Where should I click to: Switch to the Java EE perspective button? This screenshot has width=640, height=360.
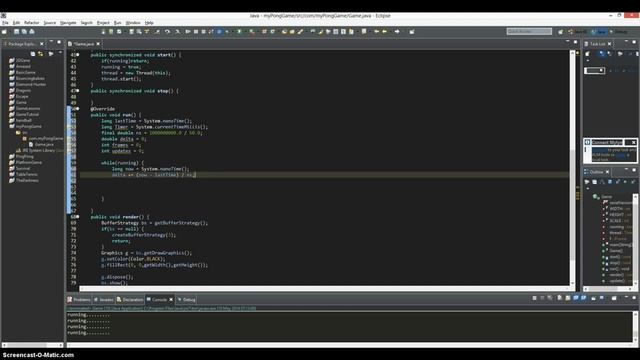pos(578,31)
